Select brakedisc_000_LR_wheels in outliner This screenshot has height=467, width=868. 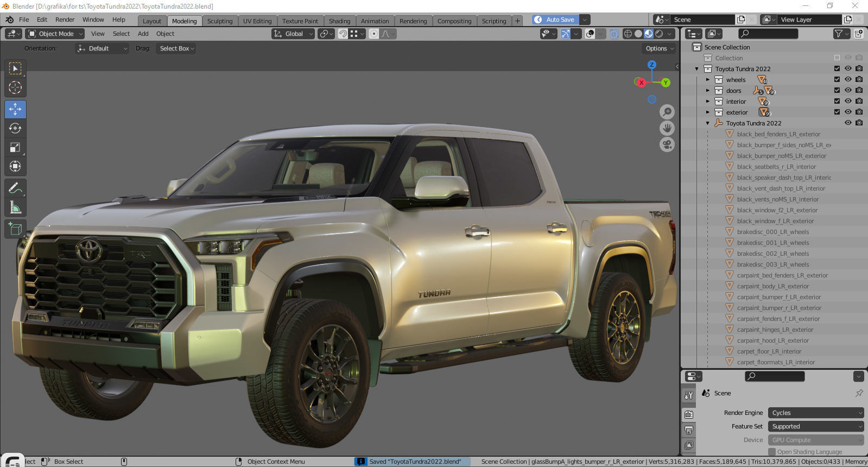tap(772, 232)
